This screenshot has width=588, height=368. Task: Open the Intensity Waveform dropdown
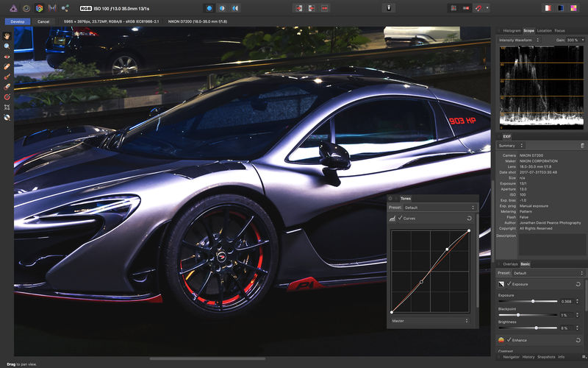click(x=518, y=39)
